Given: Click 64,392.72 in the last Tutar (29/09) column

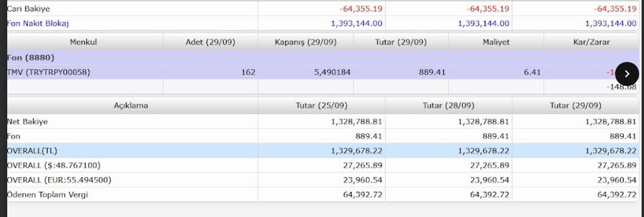Looking at the screenshot, I should pyautogui.click(x=617, y=195).
